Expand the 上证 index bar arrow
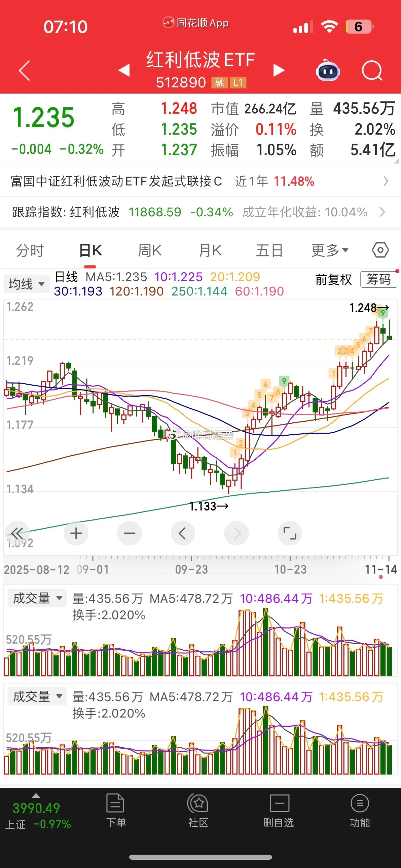 pos(36,796)
